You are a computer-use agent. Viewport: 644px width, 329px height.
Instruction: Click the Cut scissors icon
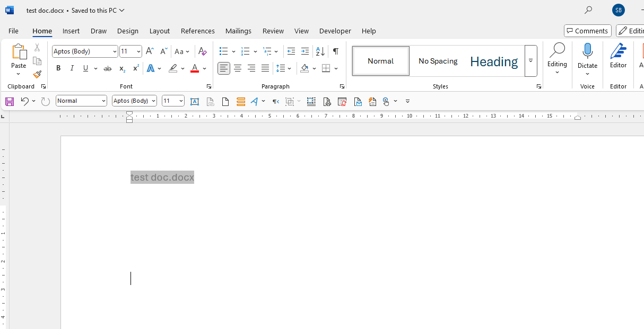[37, 48]
